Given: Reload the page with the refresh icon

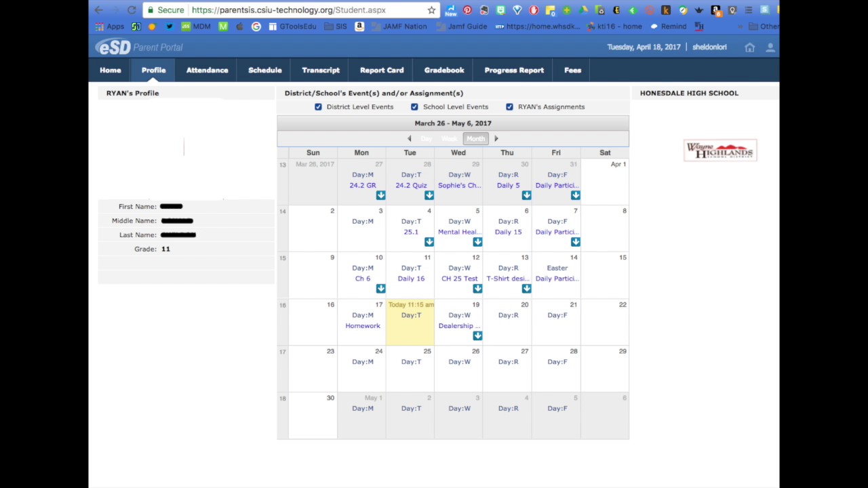Looking at the screenshot, I should coord(132,10).
